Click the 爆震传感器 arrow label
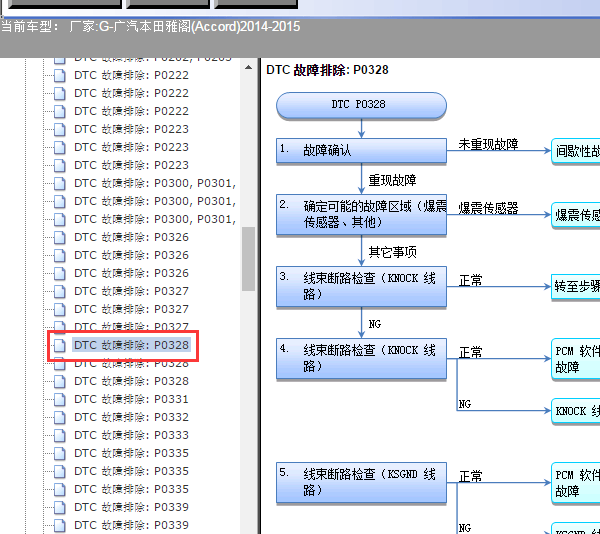 488,208
